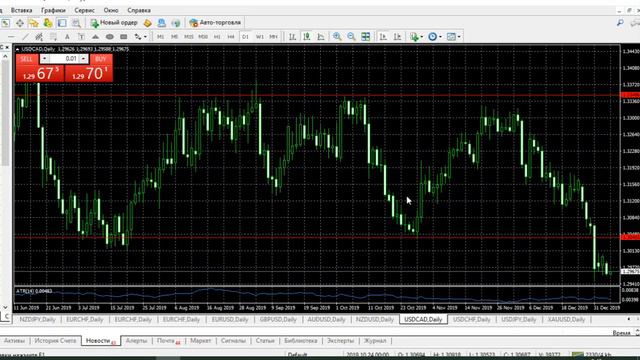Collapse one-click trading panel triangle
The image size is (640, 360).
tap(18, 49)
